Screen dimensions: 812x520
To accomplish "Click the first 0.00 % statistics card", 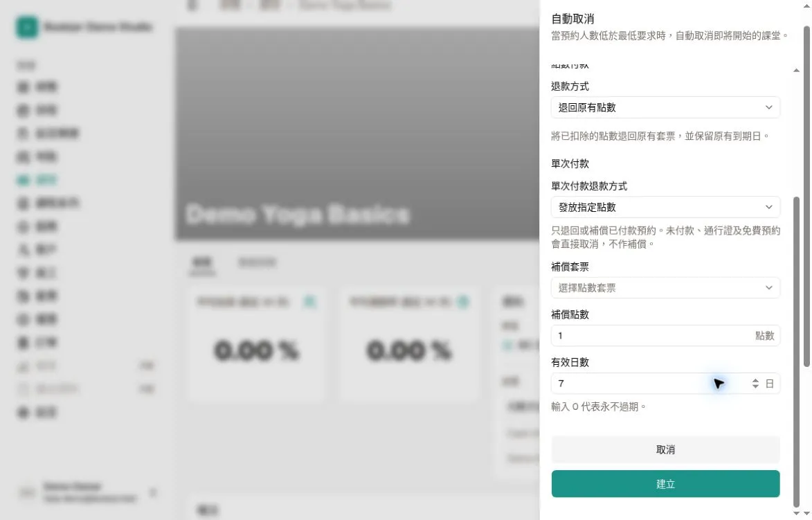I will click(x=257, y=343).
